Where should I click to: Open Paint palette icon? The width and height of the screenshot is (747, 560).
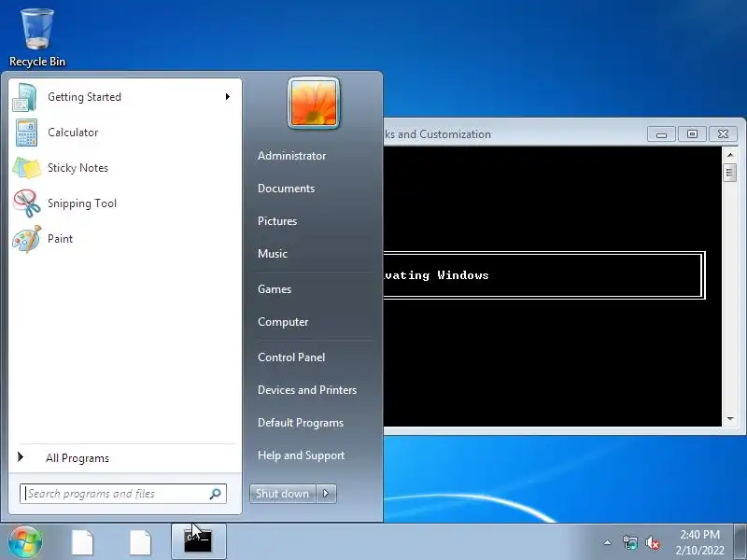[27, 239]
